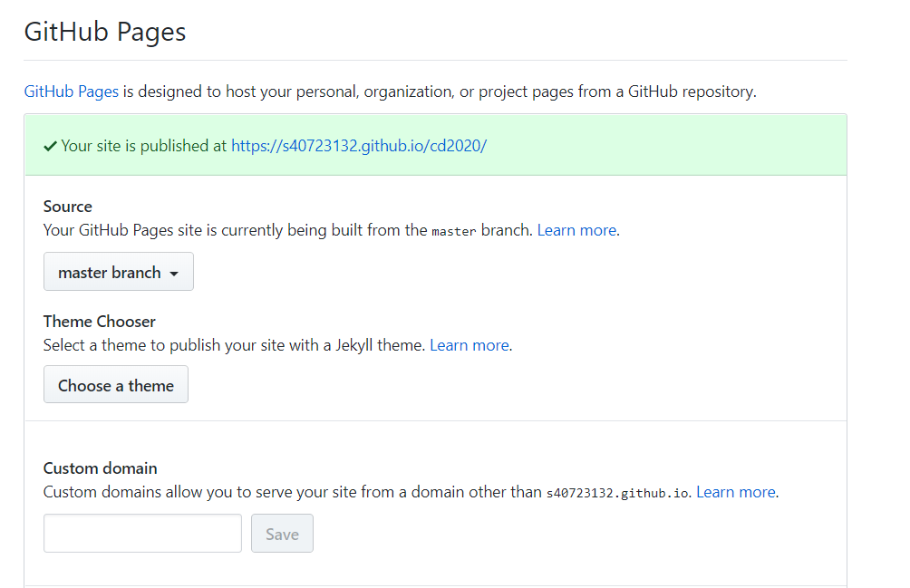Screen dimensions: 910x588
Task: Click the green published checkmark icon
Action: [51, 146]
